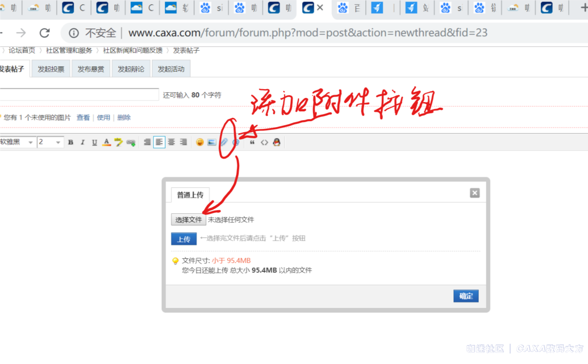Click the post title input field
Screen dimensions: 588x364
click(79, 95)
